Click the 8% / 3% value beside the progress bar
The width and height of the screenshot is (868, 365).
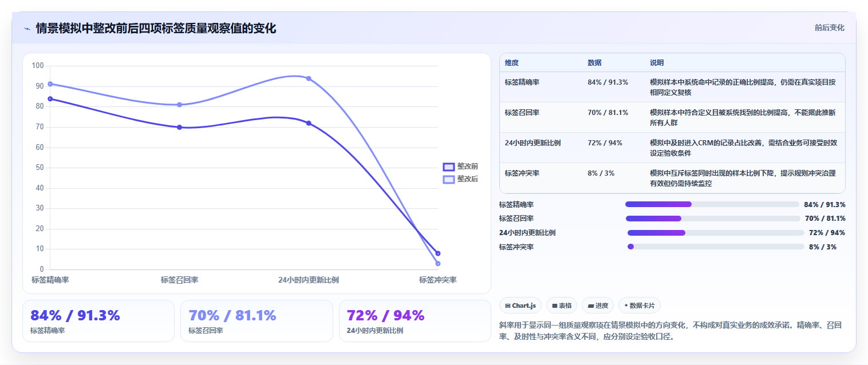coord(823,247)
